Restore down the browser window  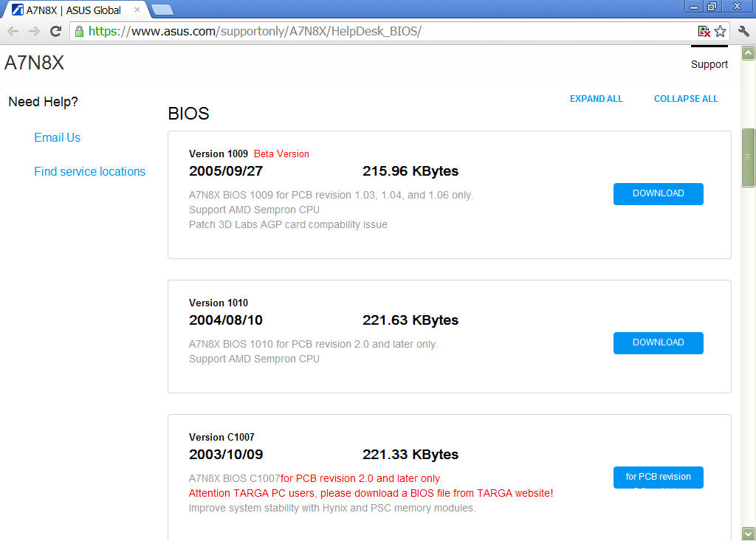point(712,7)
